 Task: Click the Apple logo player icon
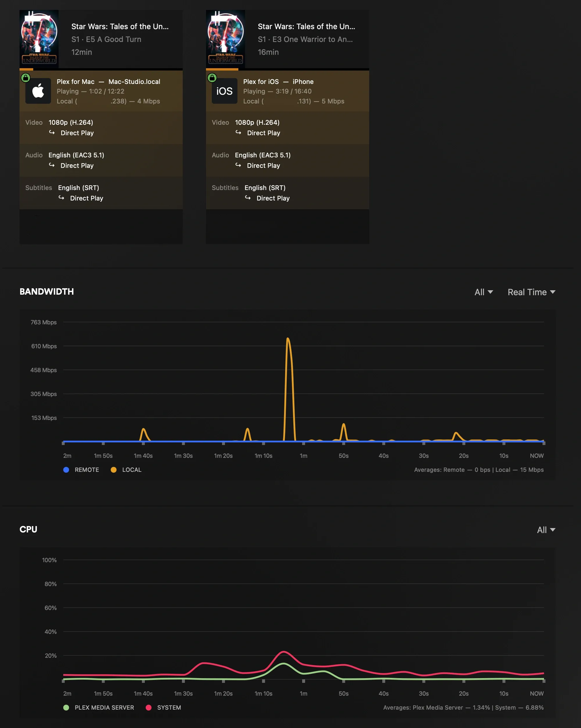pos(38,91)
